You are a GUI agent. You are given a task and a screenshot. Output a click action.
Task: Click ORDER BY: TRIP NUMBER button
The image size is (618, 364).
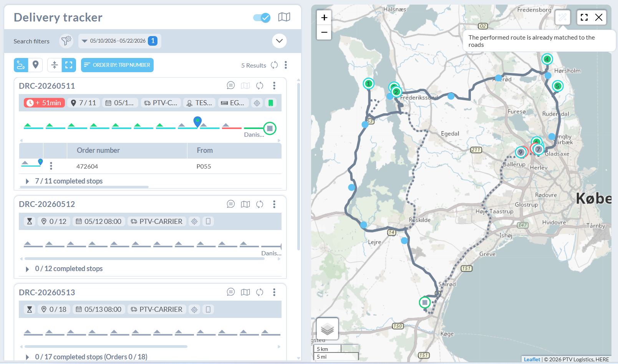click(x=117, y=65)
